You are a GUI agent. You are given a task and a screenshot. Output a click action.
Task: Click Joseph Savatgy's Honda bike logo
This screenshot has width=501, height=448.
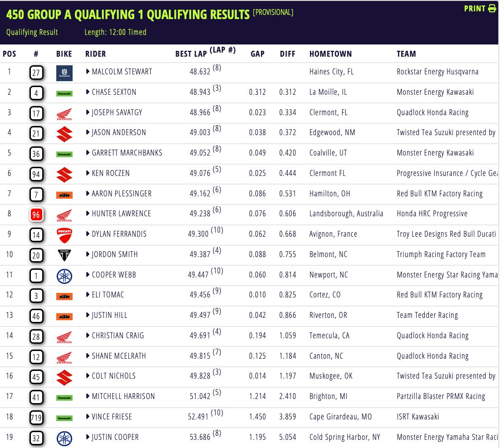pyautogui.click(x=64, y=113)
